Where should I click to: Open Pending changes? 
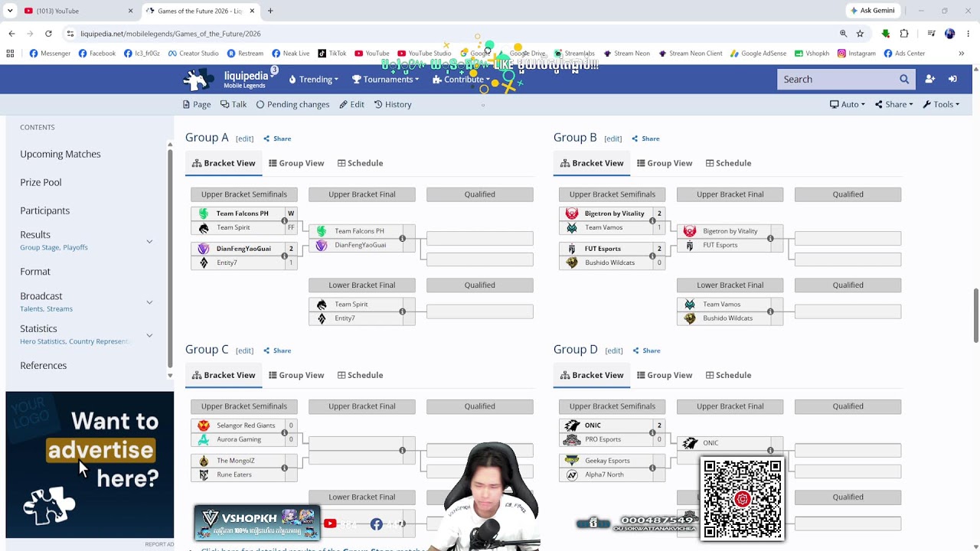[x=292, y=104]
